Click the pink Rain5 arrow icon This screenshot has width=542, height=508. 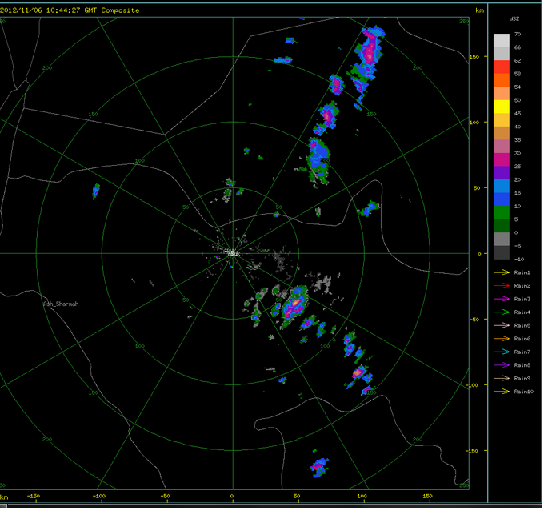coord(502,325)
